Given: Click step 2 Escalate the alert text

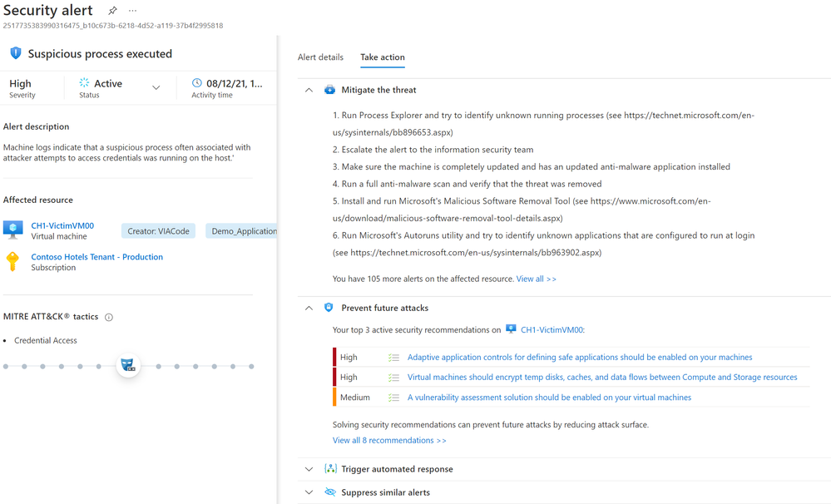Looking at the screenshot, I should click(433, 150).
